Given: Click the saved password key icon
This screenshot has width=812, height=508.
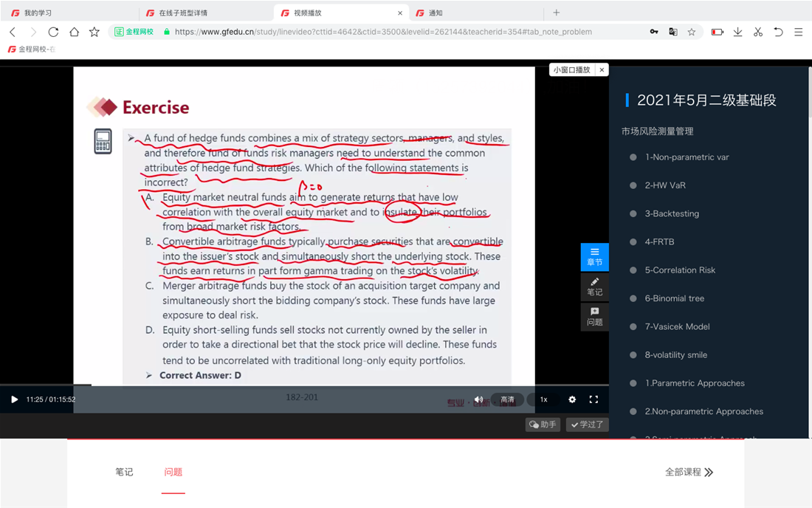Looking at the screenshot, I should pyautogui.click(x=654, y=32).
